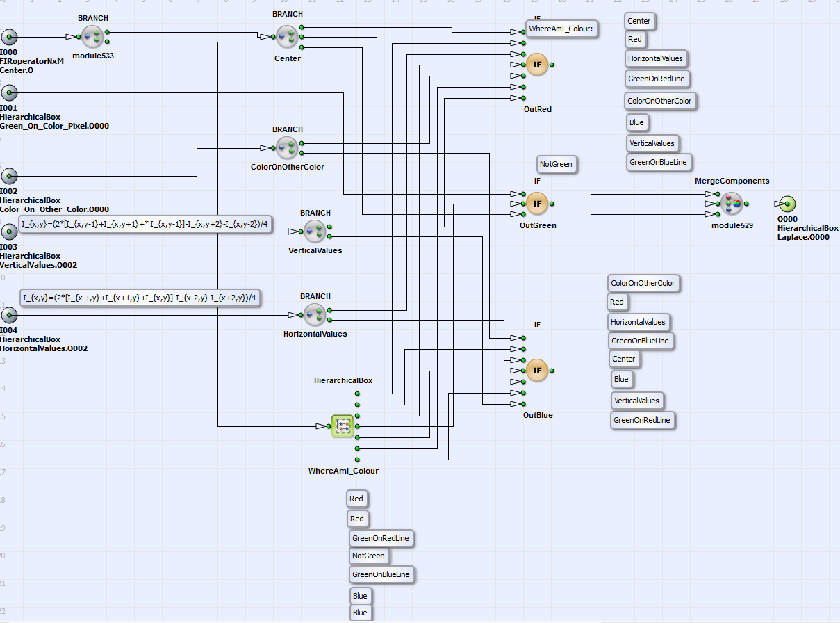Click VerticalValues comment beside OutBlue
This screenshot has width=840, height=623.
[637, 400]
